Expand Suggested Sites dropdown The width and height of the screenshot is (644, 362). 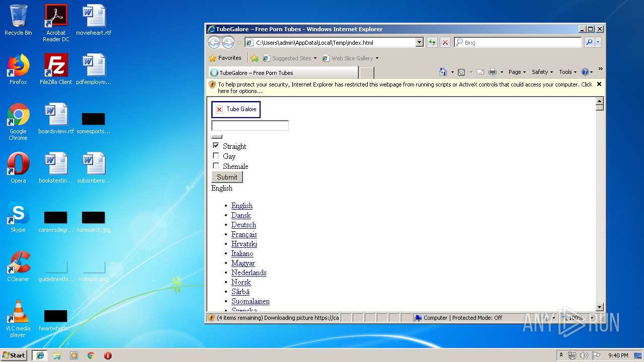(x=315, y=58)
